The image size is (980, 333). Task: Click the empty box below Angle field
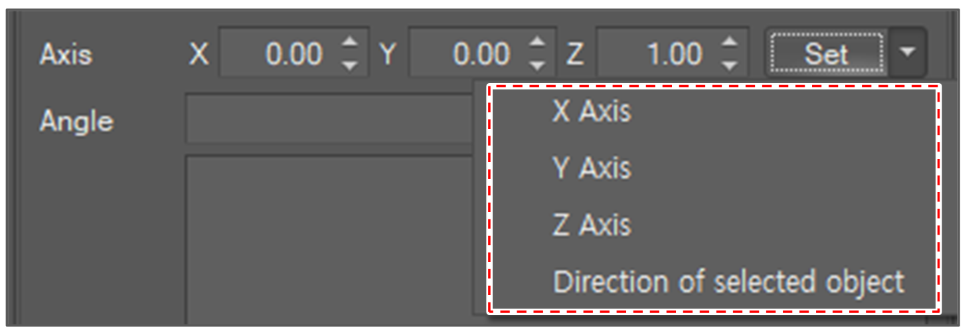pyautogui.click(x=329, y=239)
